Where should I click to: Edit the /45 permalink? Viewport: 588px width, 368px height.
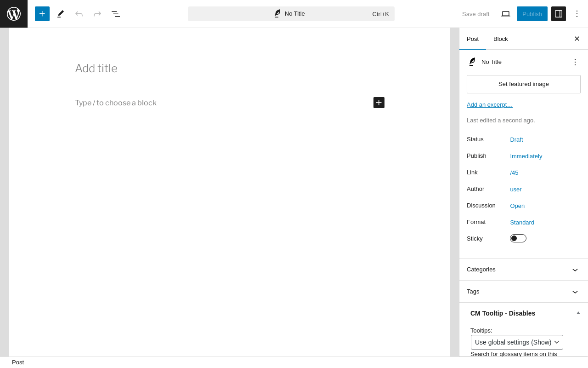point(514,172)
